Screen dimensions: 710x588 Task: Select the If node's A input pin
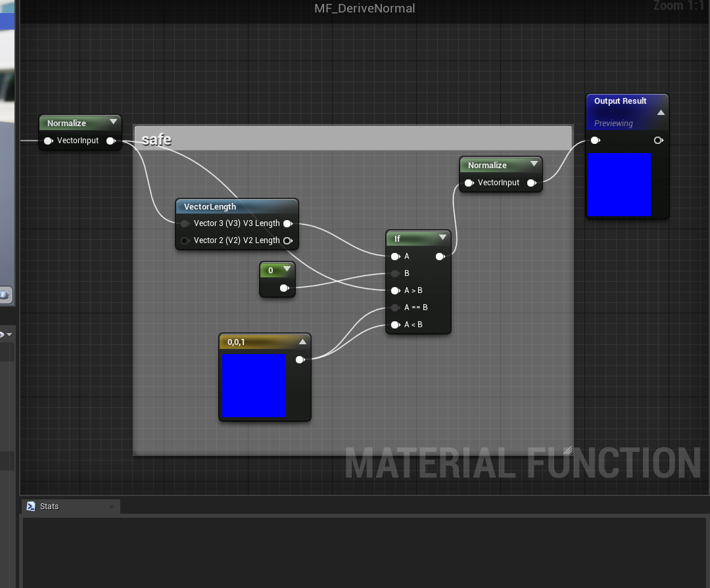pyautogui.click(x=395, y=257)
